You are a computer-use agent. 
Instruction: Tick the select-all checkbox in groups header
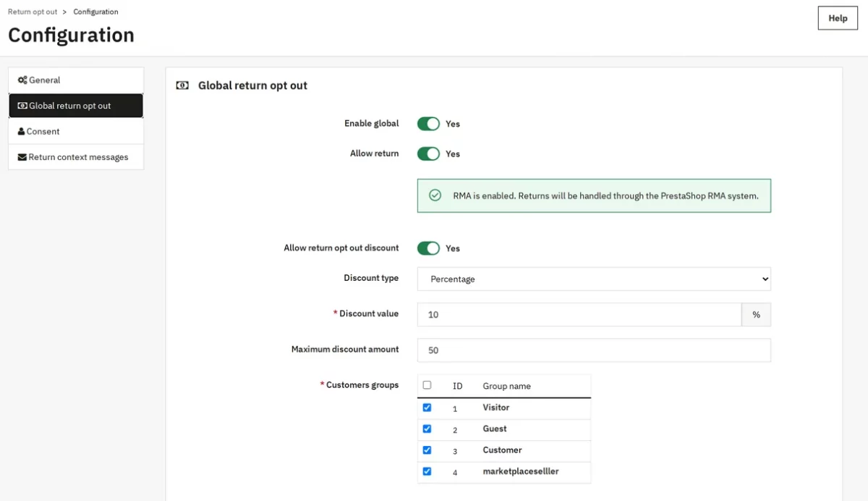click(427, 385)
